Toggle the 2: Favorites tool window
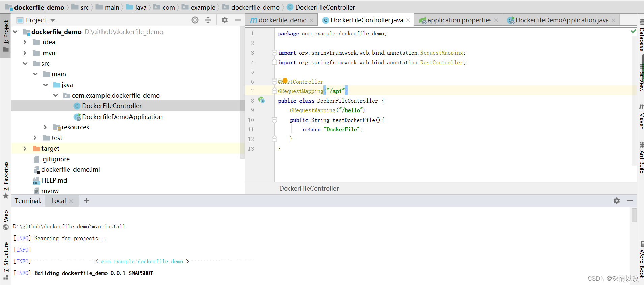Image resolution: width=644 pixels, height=285 pixels. tap(6, 180)
